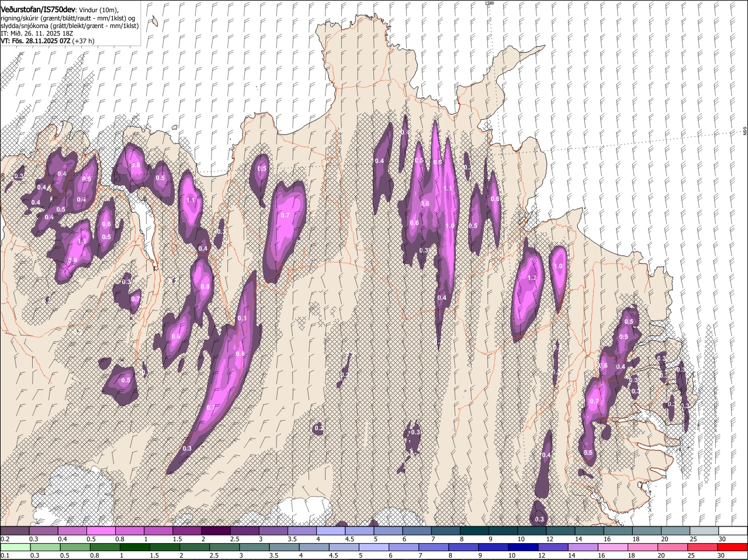The image size is (748, 560).
Task: Click the 0.2 swatch in upper snow legend
Action: 15,531
